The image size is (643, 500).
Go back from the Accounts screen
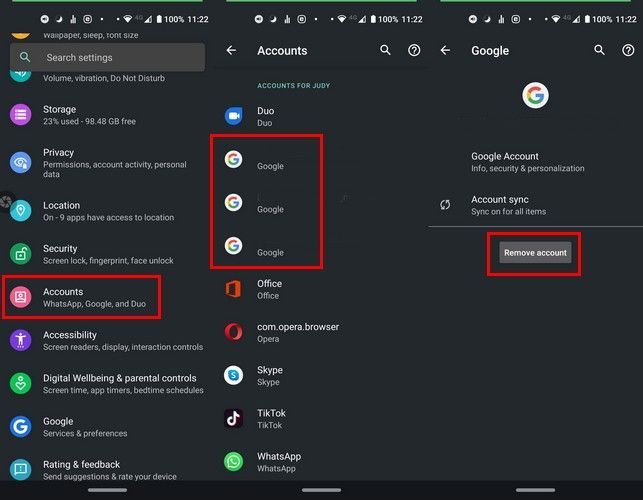pyautogui.click(x=231, y=50)
